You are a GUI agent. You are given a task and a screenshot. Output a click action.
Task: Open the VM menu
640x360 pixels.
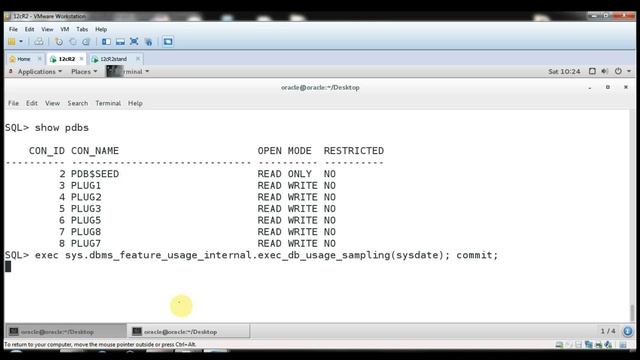(64, 29)
